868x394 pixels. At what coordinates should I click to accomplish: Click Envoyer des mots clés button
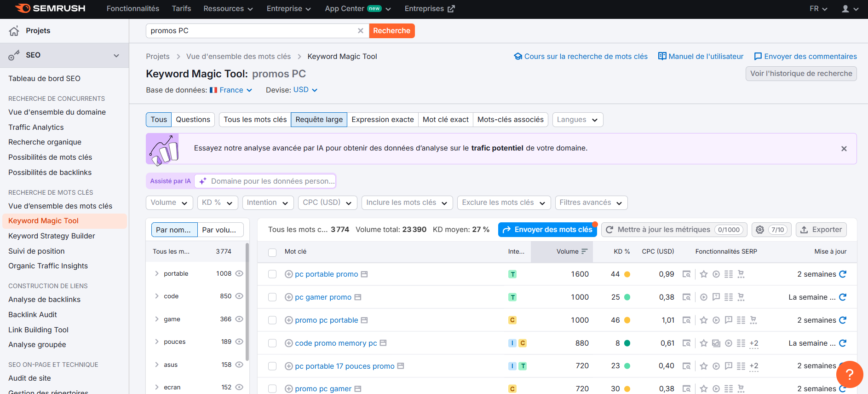[547, 230]
